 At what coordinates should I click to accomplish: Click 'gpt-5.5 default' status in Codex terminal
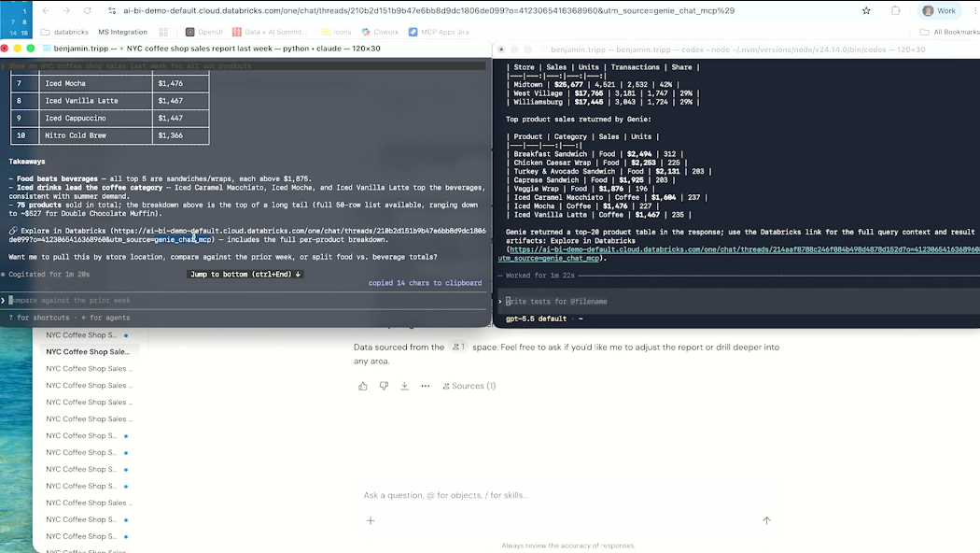(536, 319)
